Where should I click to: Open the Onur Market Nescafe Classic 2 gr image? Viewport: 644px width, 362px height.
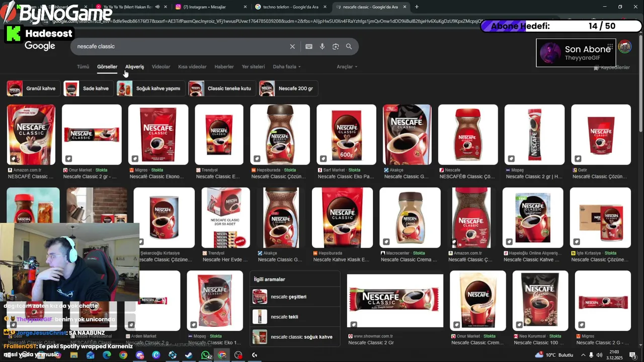pos(92,135)
